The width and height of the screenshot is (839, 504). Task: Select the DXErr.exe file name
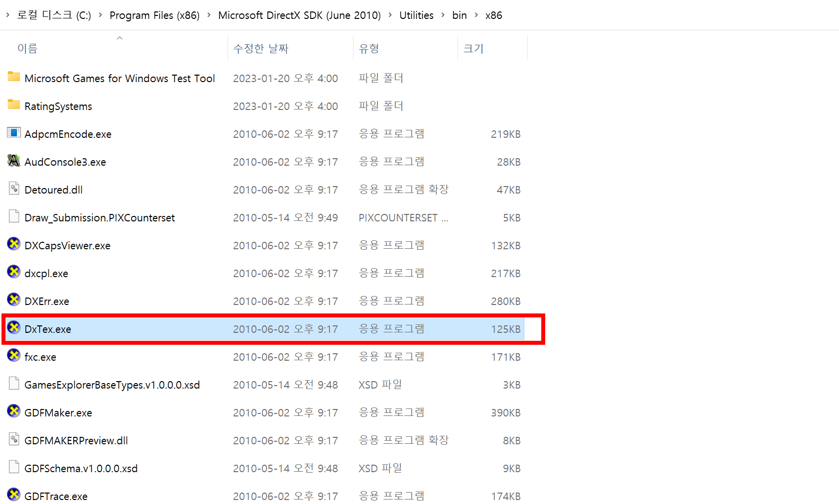coord(47,301)
